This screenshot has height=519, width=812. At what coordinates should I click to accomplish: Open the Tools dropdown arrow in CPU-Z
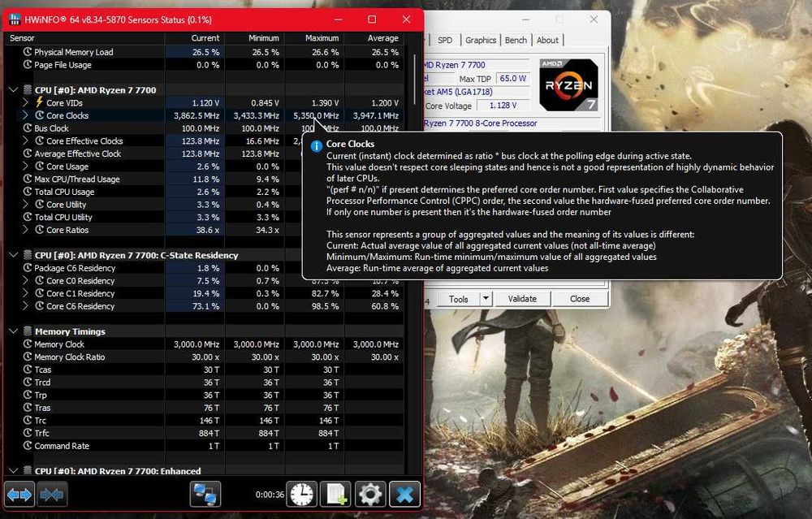(x=486, y=298)
